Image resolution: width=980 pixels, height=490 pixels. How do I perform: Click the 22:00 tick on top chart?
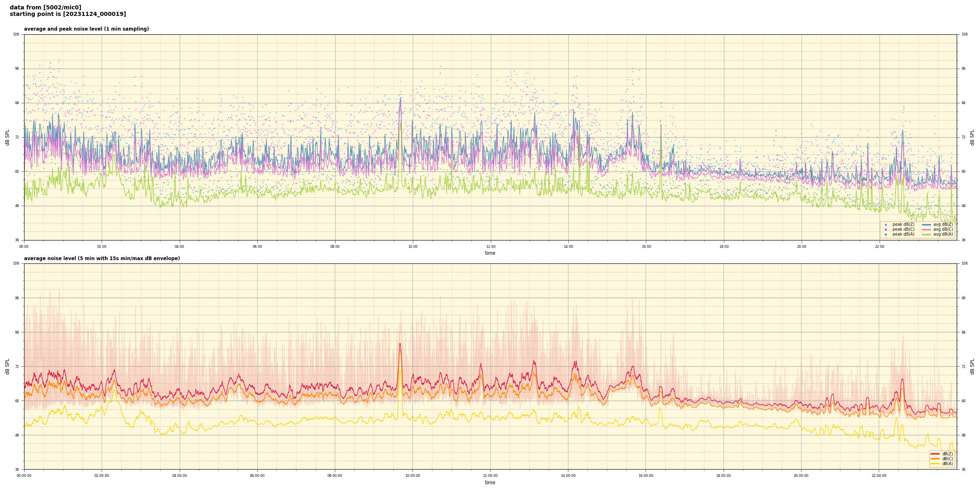(x=879, y=247)
